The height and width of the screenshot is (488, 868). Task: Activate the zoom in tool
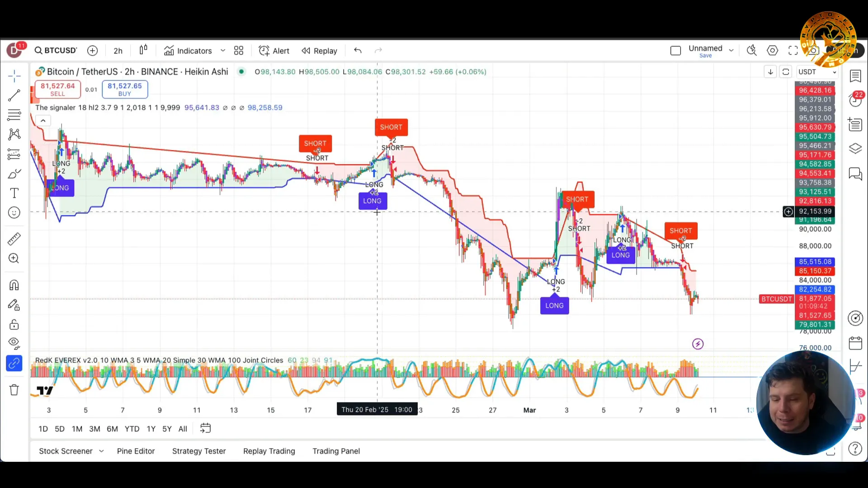click(x=14, y=258)
